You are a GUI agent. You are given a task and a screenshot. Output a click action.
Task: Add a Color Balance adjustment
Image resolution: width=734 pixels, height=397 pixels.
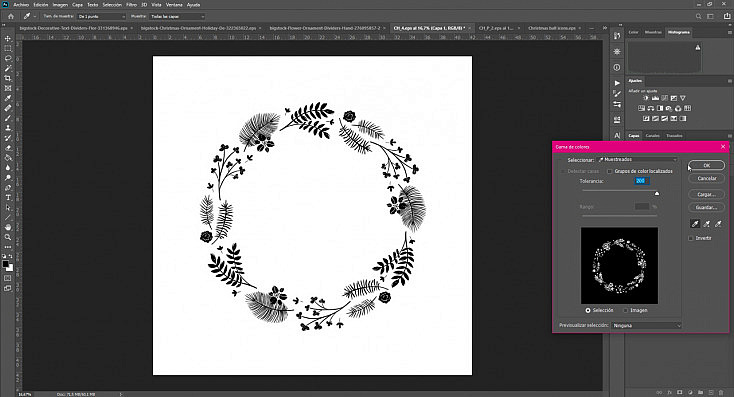pos(651,108)
